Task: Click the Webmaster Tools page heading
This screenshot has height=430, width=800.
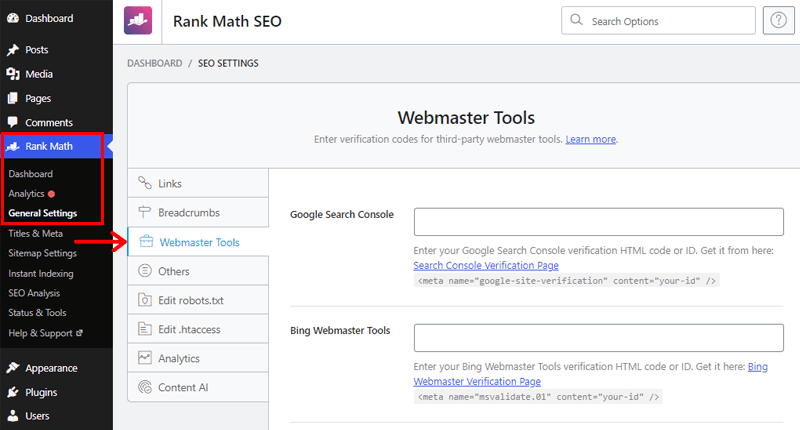Action: 466,118
